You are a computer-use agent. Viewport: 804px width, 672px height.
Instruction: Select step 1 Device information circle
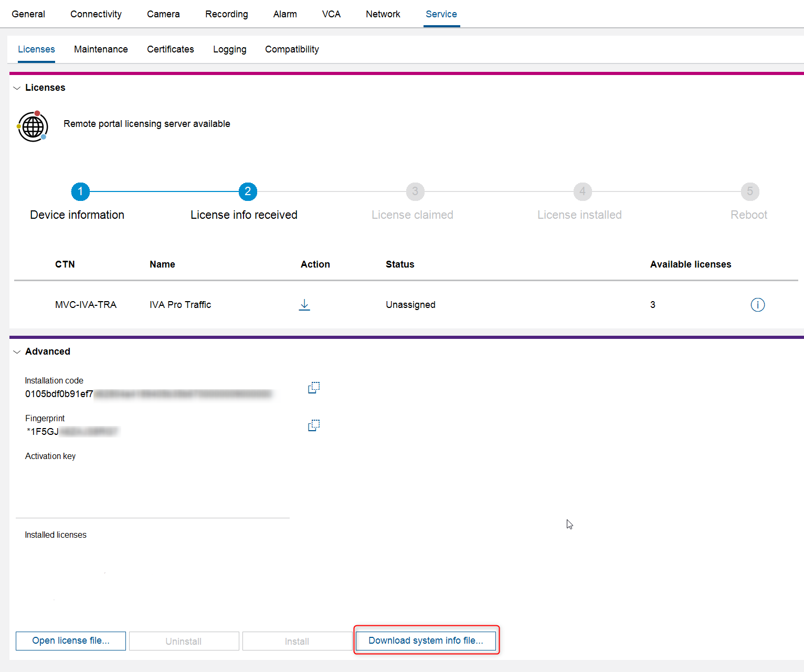coord(80,191)
